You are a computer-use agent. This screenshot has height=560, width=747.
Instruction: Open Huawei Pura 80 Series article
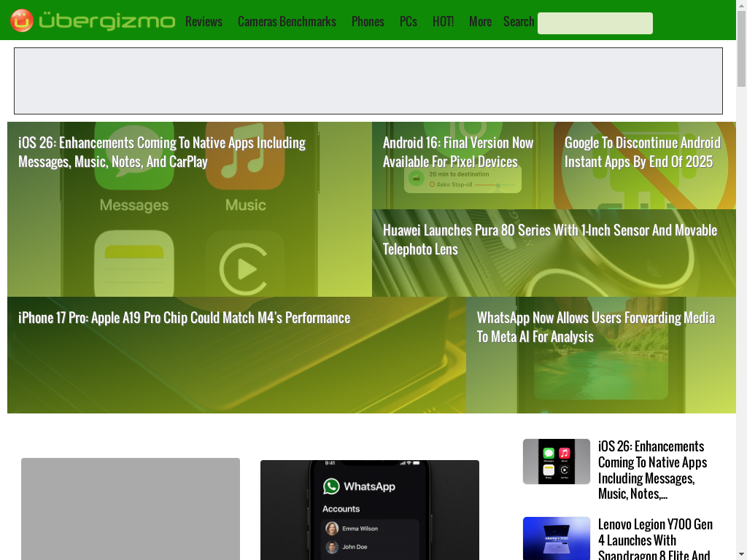(550, 239)
